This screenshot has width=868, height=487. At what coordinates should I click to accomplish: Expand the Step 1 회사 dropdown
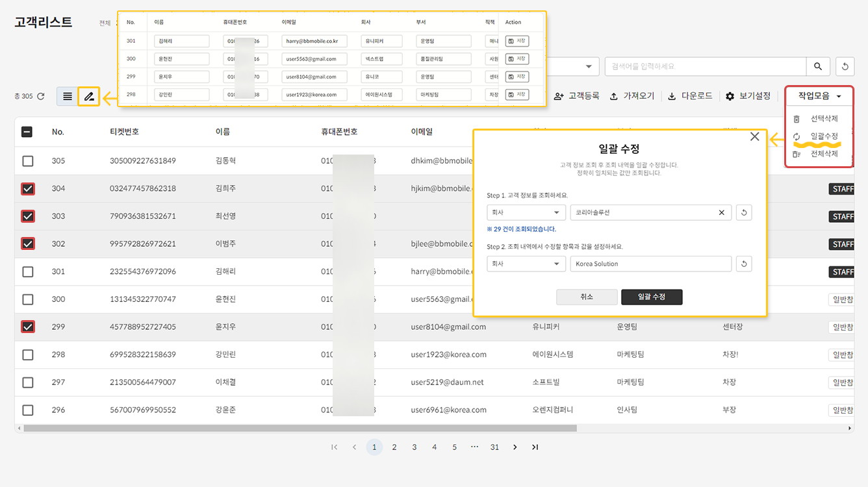[x=526, y=212]
